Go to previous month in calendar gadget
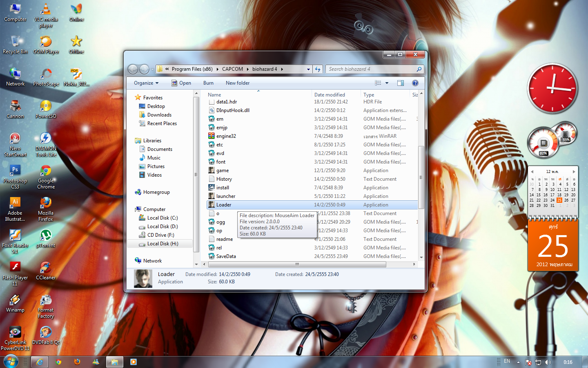588x368 pixels. click(x=532, y=172)
